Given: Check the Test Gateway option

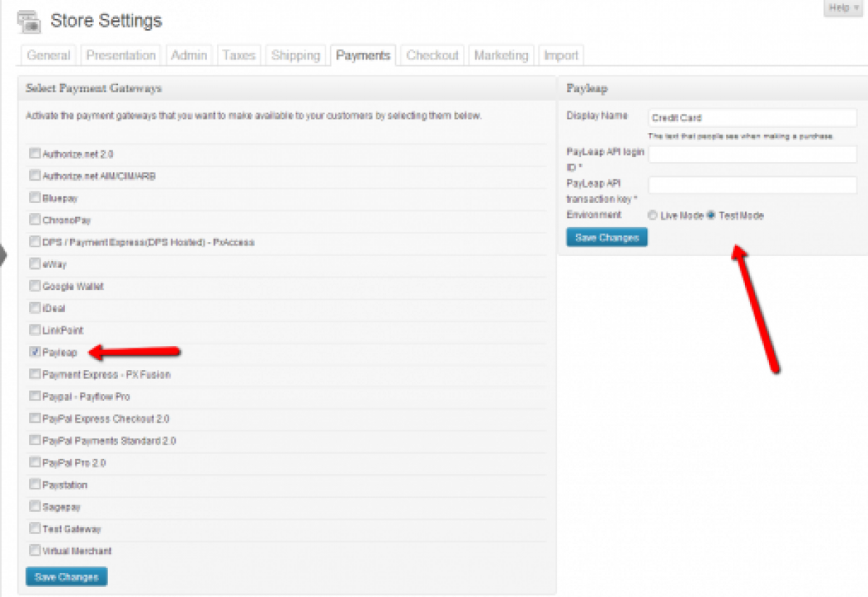Looking at the screenshot, I should pos(35,529).
